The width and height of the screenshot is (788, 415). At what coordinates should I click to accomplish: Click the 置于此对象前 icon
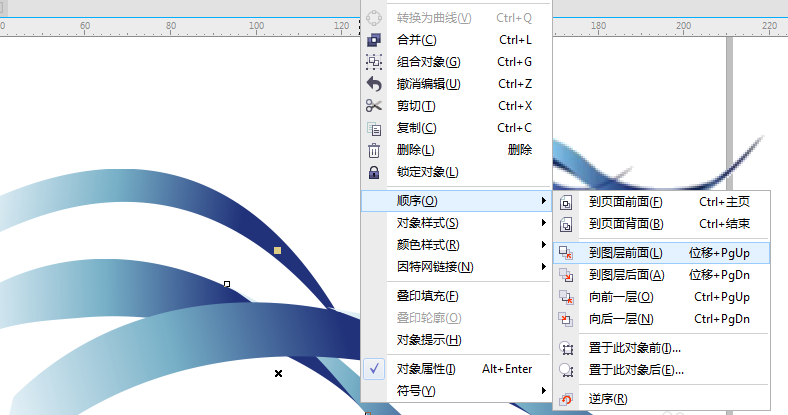click(x=566, y=348)
